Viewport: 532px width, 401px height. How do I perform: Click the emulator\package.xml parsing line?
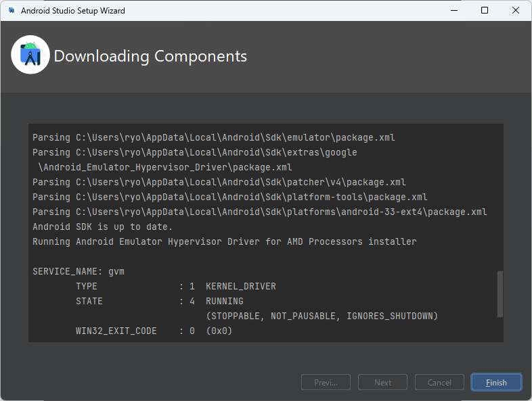click(214, 138)
